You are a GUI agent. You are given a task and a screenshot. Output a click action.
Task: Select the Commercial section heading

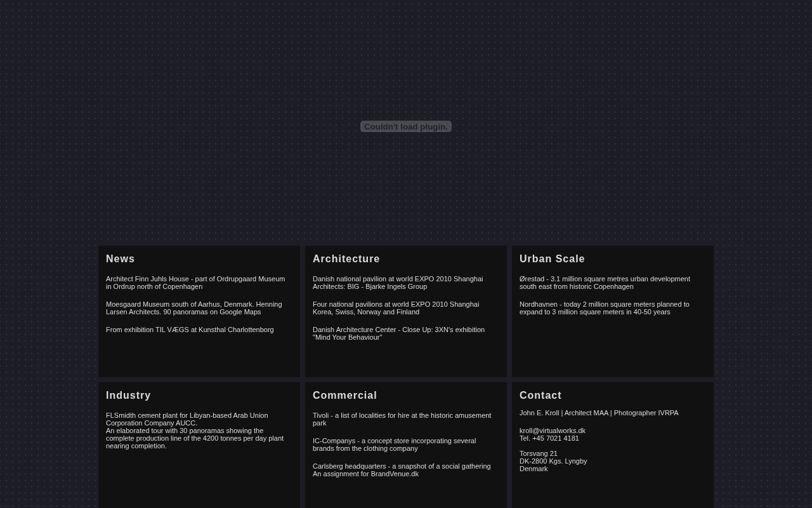coord(344,395)
